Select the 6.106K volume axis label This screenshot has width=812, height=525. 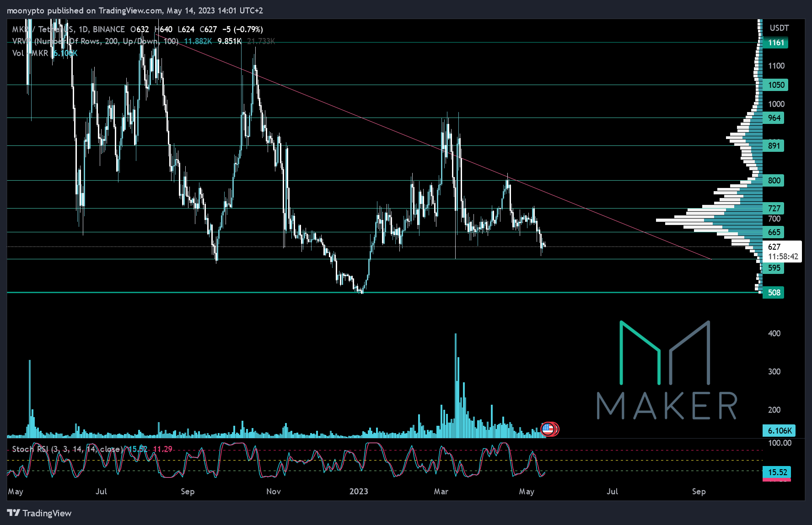780,430
